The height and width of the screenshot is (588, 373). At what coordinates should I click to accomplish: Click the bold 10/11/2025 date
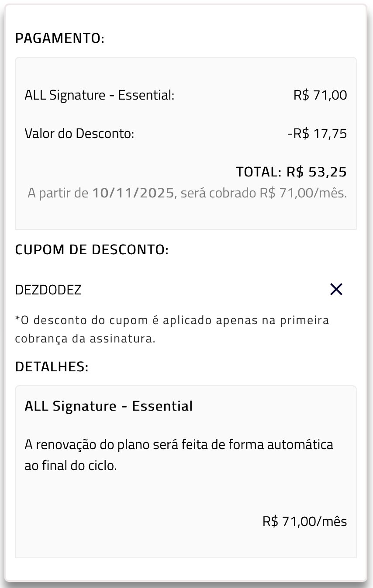(x=133, y=193)
